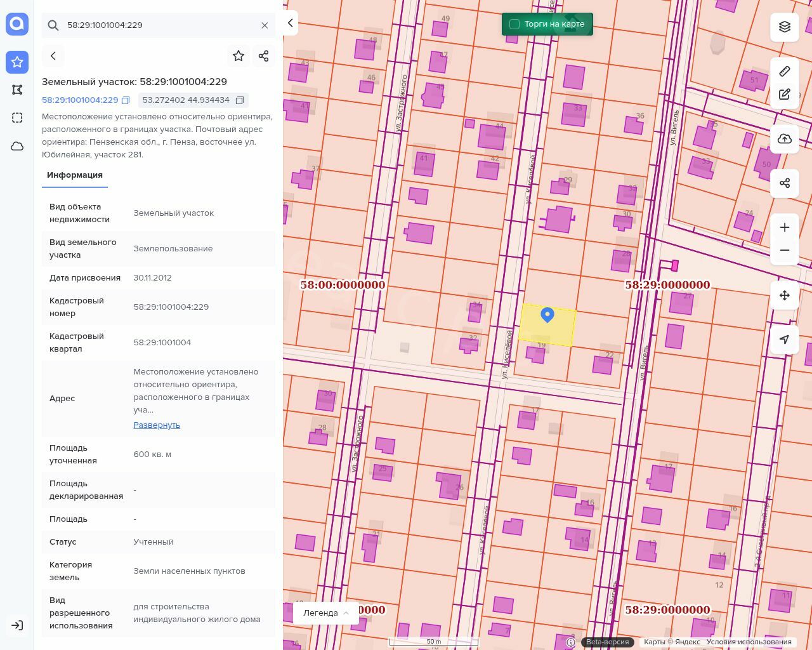Enable the Торги на карте checkbox
The image size is (812, 650).
coord(514,24)
